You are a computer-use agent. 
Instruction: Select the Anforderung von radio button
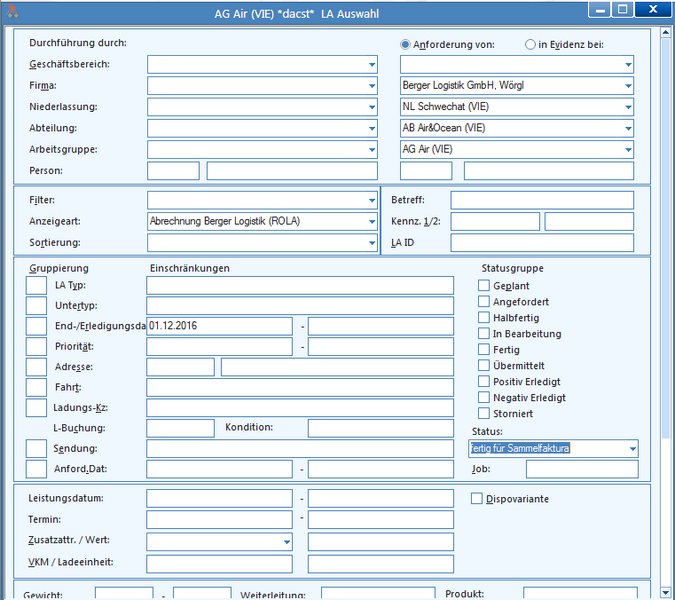coord(405,44)
